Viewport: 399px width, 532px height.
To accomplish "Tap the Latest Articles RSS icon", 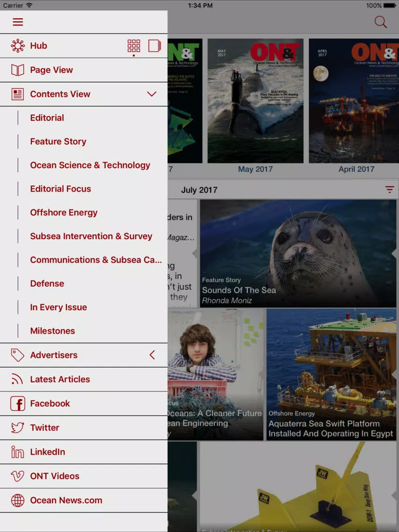I will click(17, 379).
